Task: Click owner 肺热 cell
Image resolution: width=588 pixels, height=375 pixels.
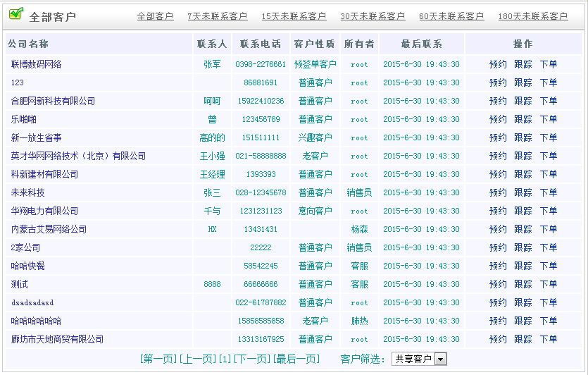Action: (359, 321)
